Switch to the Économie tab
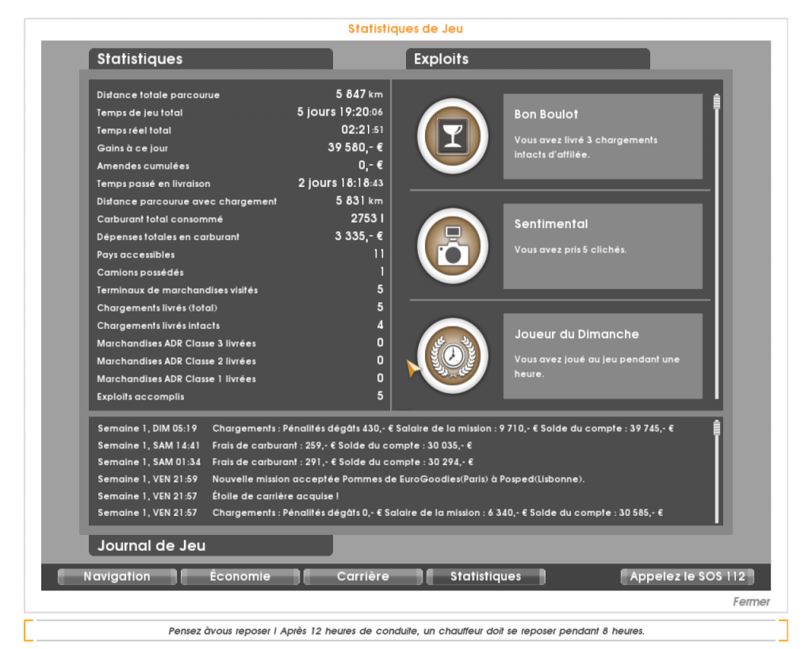Image resolution: width=812 pixels, height=649 pixels. click(240, 577)
